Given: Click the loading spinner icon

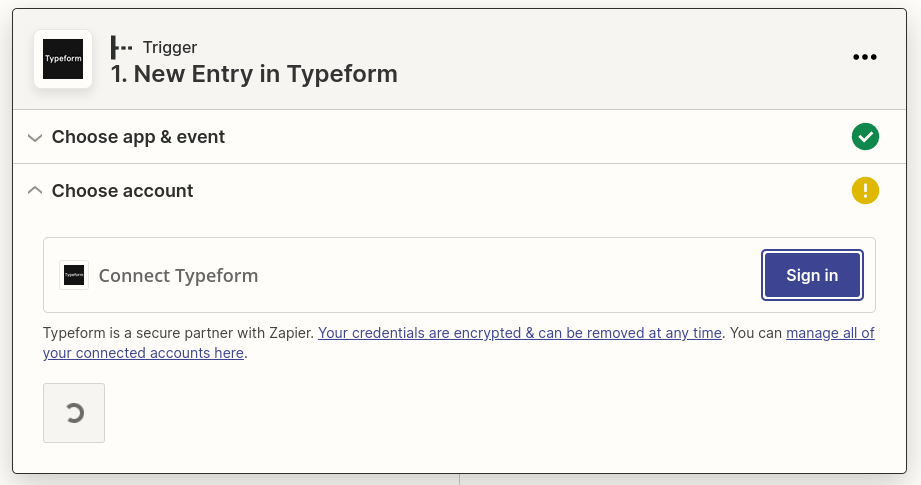Looking at the screenshot, I should pyautogui.click(x=75, y=413).
